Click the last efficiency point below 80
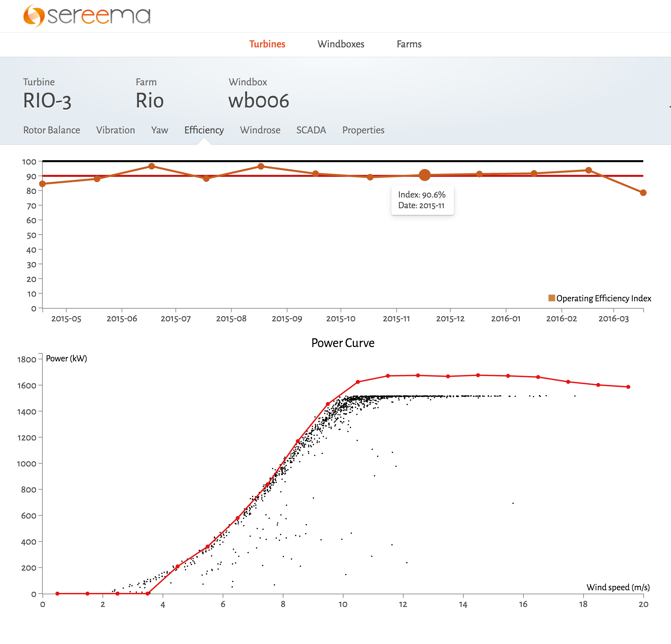This screenshot has width=671, height=644. coord(643,193)
